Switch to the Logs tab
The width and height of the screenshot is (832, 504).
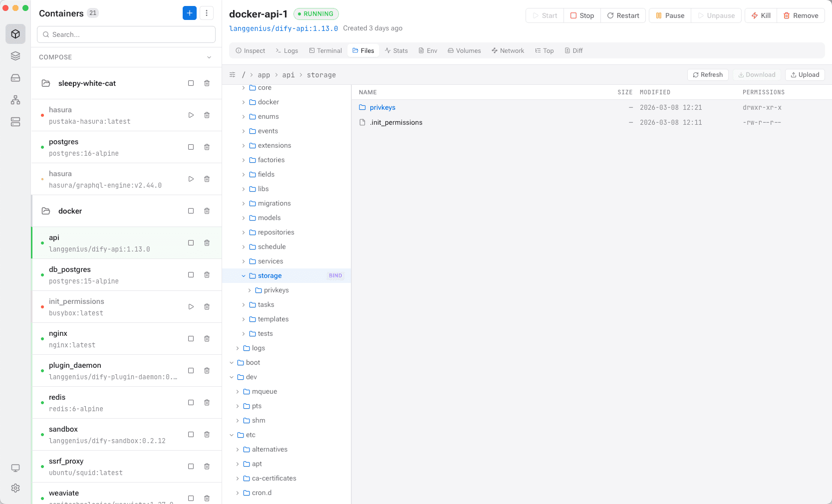287,51
